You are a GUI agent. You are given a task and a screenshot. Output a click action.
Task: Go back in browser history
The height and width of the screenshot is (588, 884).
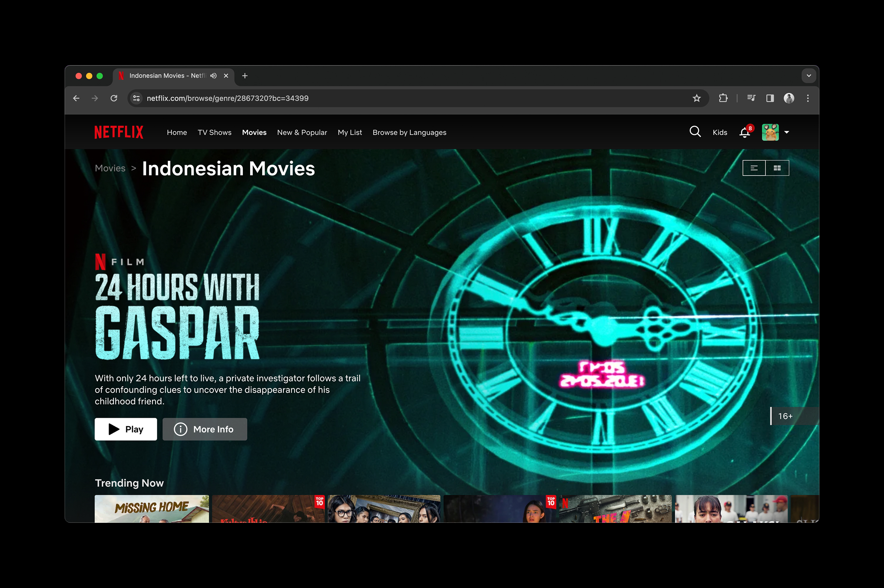76,98
